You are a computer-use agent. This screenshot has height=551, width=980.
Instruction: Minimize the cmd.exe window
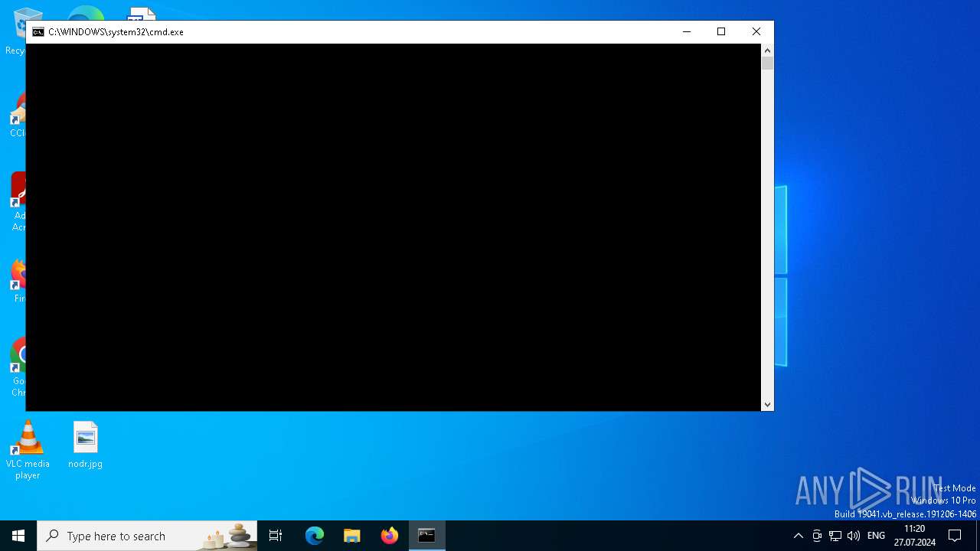(x=686, y=31)
